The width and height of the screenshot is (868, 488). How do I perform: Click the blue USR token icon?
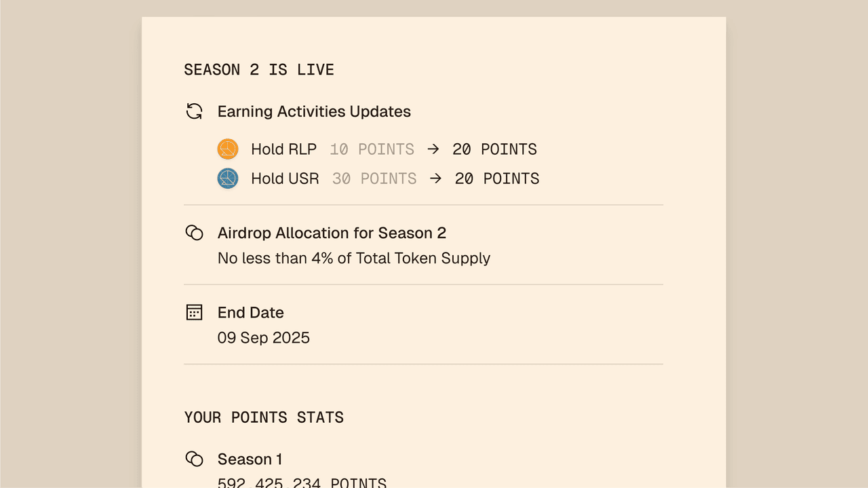point(228,179)
